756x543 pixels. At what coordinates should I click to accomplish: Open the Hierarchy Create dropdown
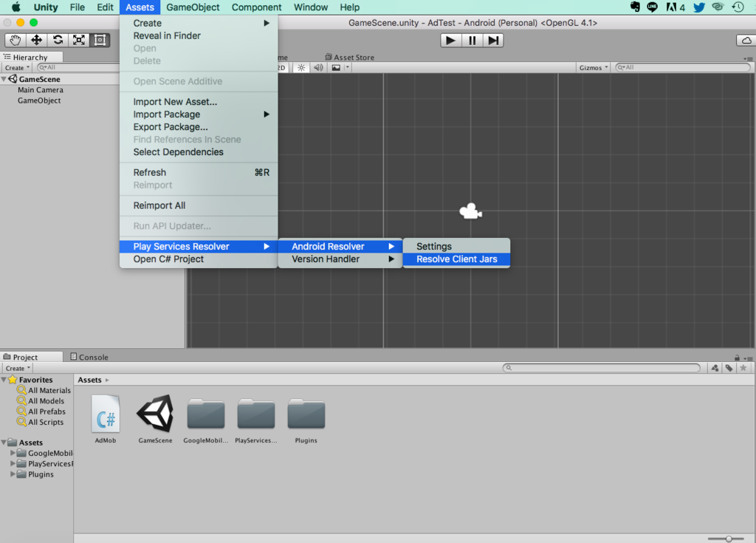click(18, 67)
